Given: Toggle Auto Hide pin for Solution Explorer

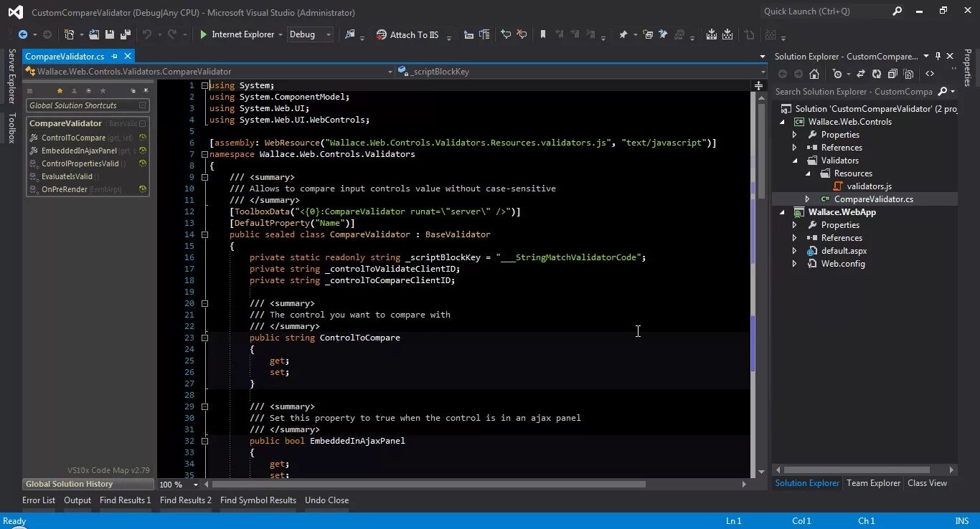Looking at the screenshot, I should tap(938, 56).
